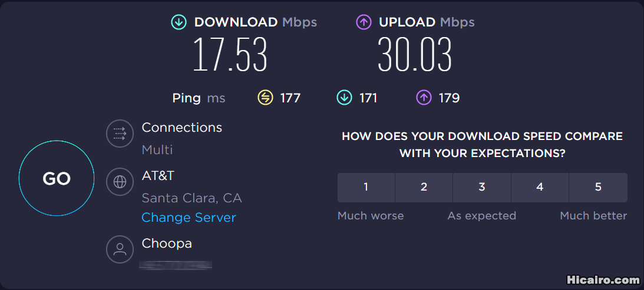Click the teal download ping icon
This screenshot has height=290, width=644.
point(344,98)
